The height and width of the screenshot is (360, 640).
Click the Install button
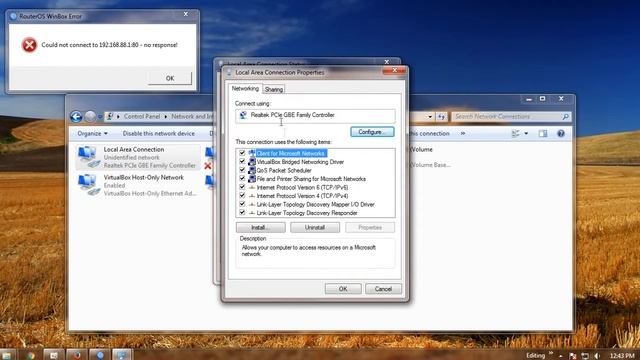pyautogui.click(x=260, y=227)
